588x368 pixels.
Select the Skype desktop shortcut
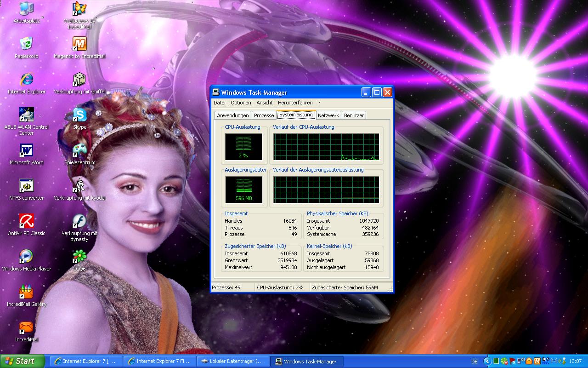click(79, 115)
